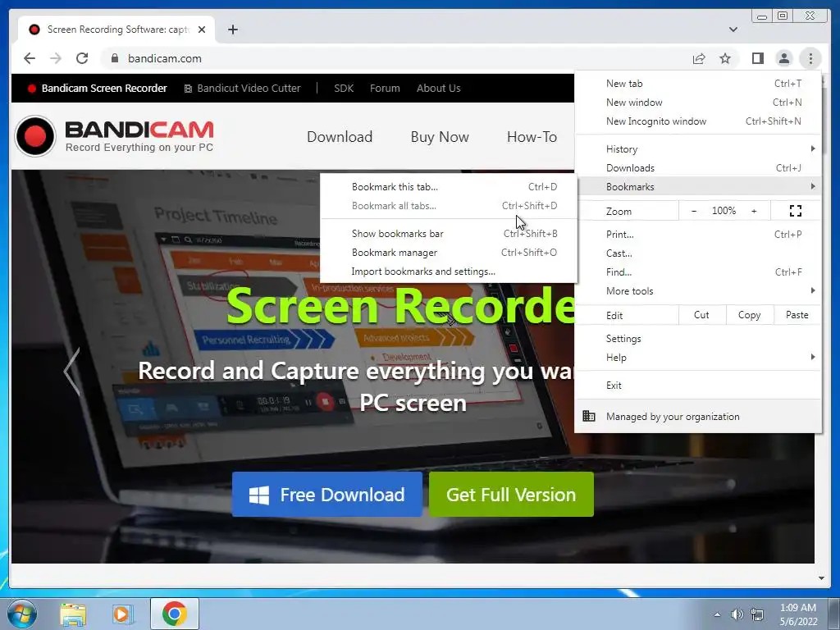This screenshot has width=840, height=630.
Task: Open Chrome Settings
Action: pyautogui.click(x=697, y=339)
